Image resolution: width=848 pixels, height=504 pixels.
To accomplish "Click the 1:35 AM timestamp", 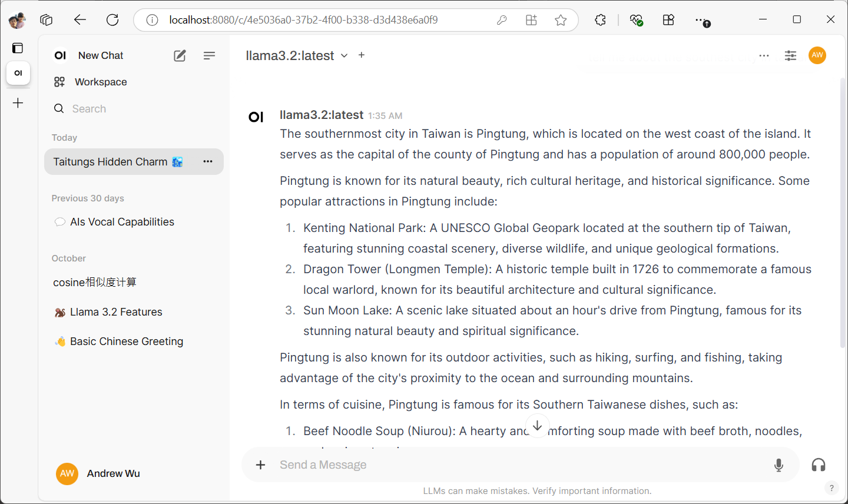I will click(385, 116).
